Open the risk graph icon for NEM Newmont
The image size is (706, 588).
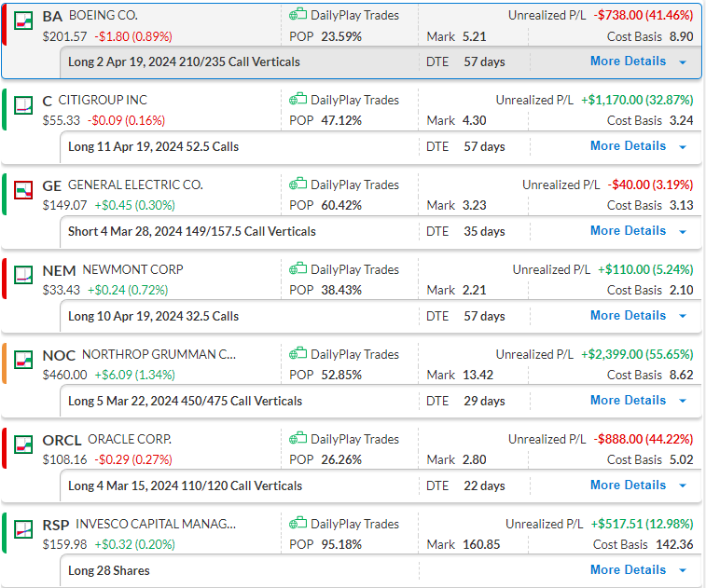tap(23, 275)
